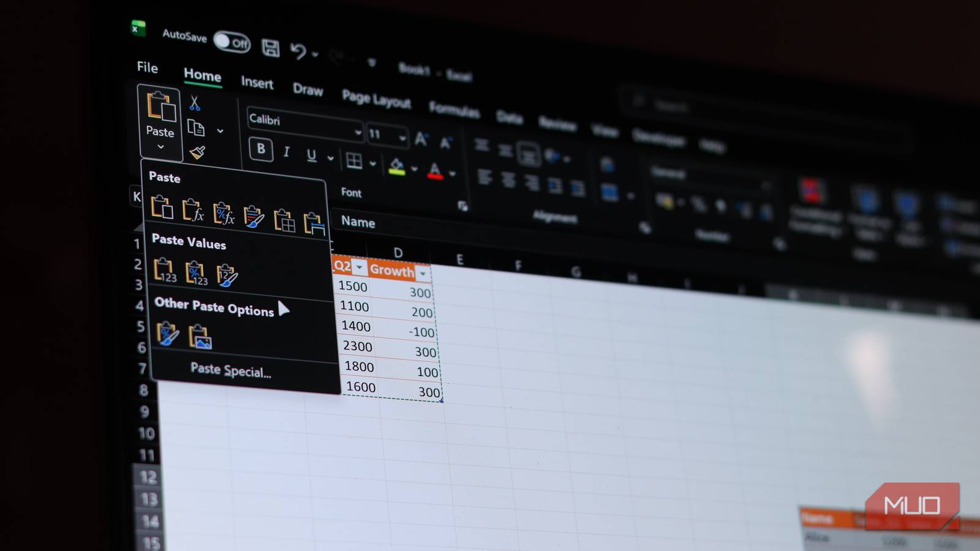Increase font size with large A
Image resolution: width=980 pixels, height=551 pixels.
(421, 140)
